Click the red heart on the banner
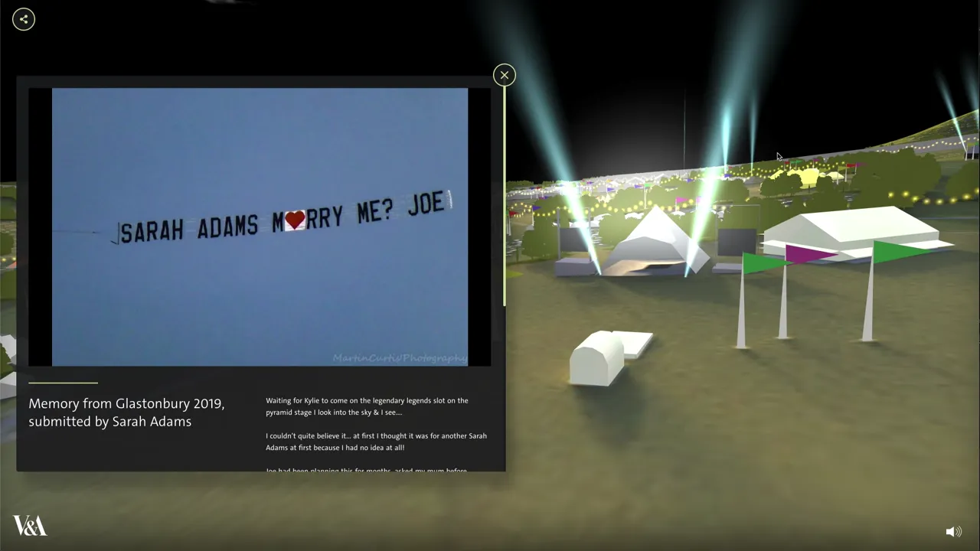Image resolution: width=980 pixels, height=551 pixels. pyautogui.click(x=295, y=220)
